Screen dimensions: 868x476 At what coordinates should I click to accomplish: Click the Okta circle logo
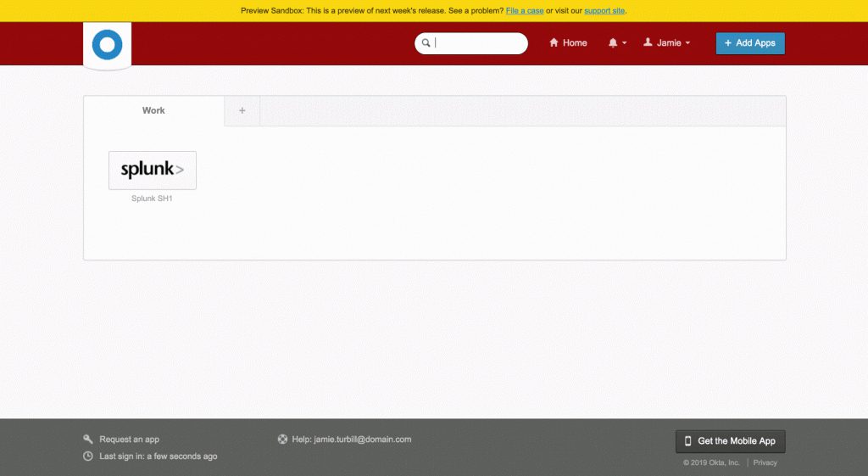(108, 45)
